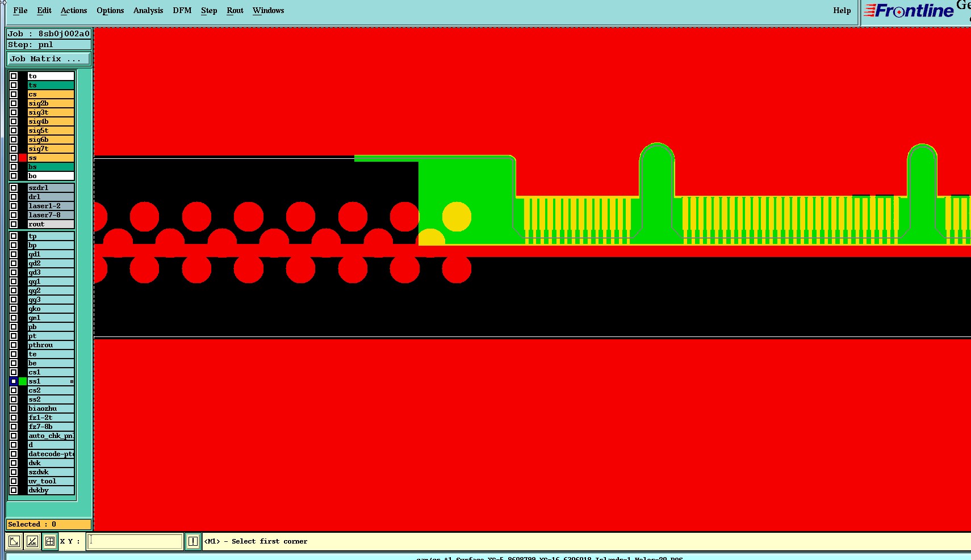Toggle checkbox for layer 'to'
Viewport: 971px width, 560px height.
(14, 76)
